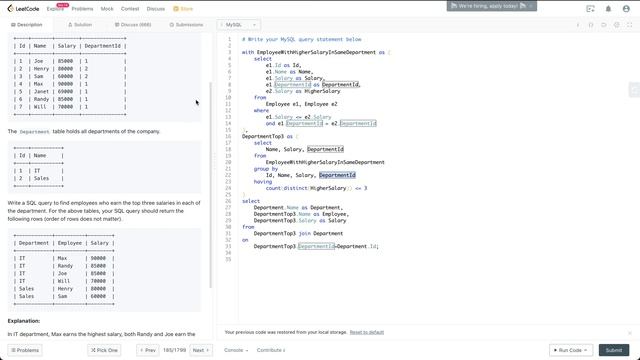Screen dimensions: 640x360
Task: Expand the Console panel
Action: click(236, 350)
